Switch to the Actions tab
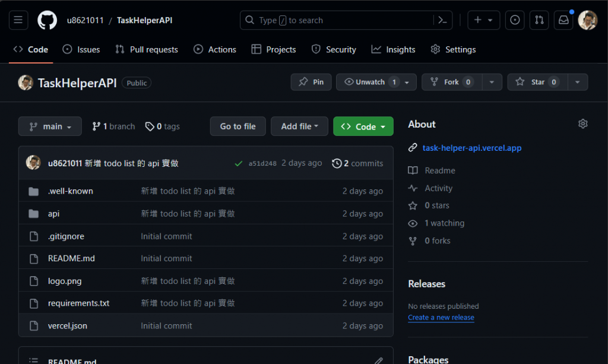The image size is (608, 364). click(x=215, y=50)
